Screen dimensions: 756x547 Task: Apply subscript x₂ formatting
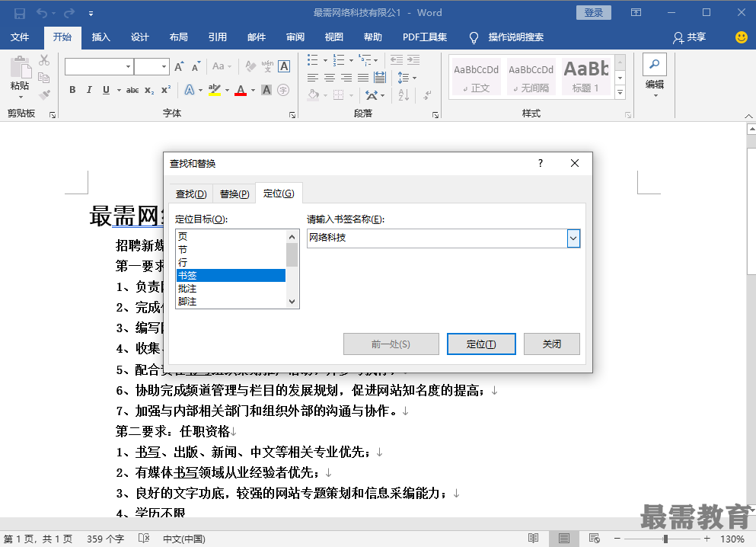point(149,90)
